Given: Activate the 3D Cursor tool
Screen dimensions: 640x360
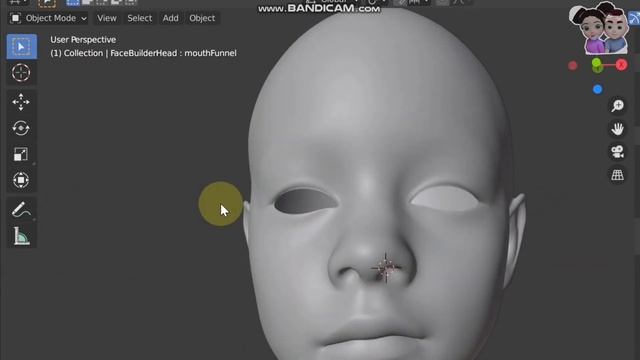Looking at the screenshot, I should (x=21, y=73).
